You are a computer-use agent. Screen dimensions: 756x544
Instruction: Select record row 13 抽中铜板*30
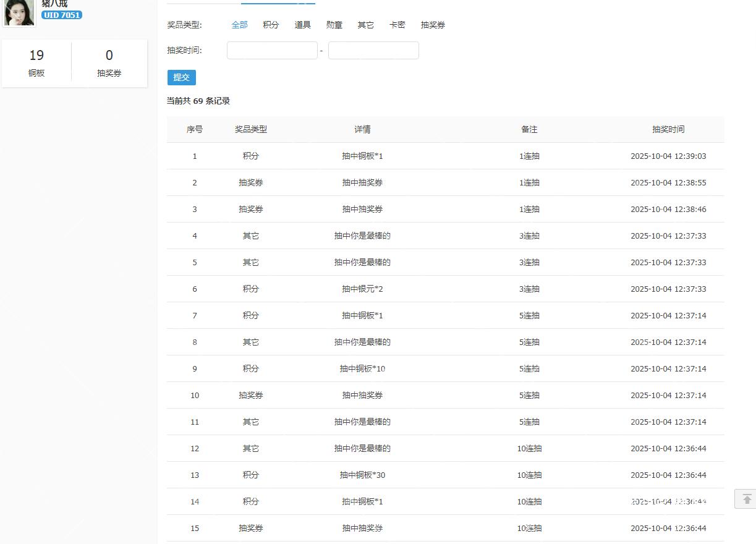[x=362, y=475]
